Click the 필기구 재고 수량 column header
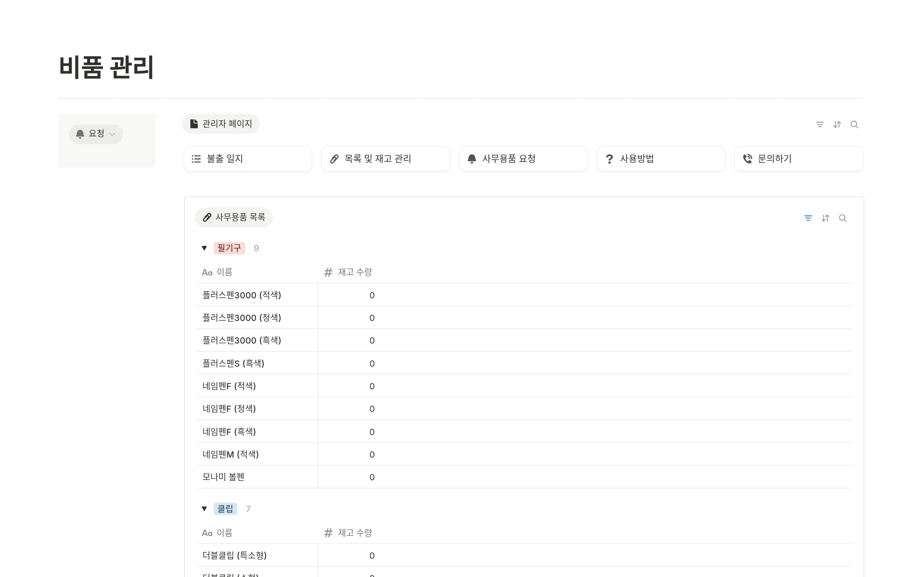Screen dimensions: 924x577 pyautogui.click(x=355, y=272)
